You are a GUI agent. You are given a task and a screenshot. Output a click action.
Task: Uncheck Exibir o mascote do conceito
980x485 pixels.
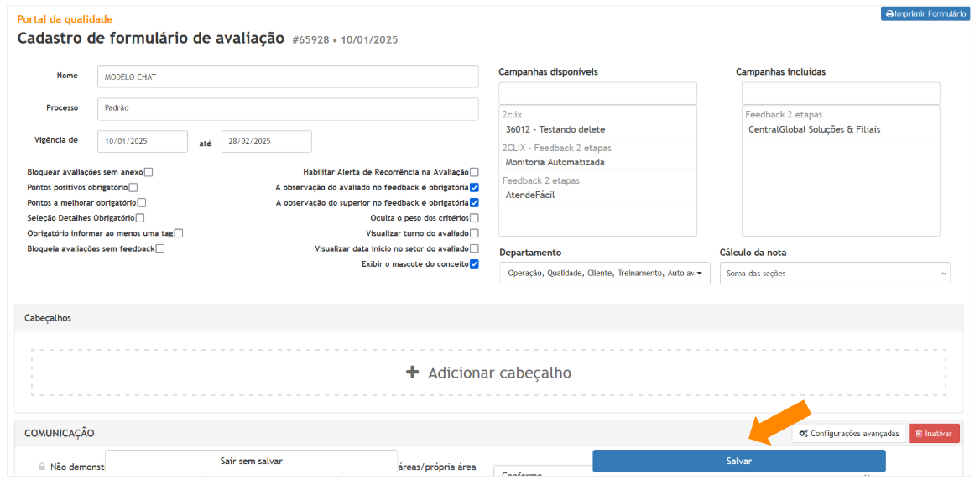474,264
